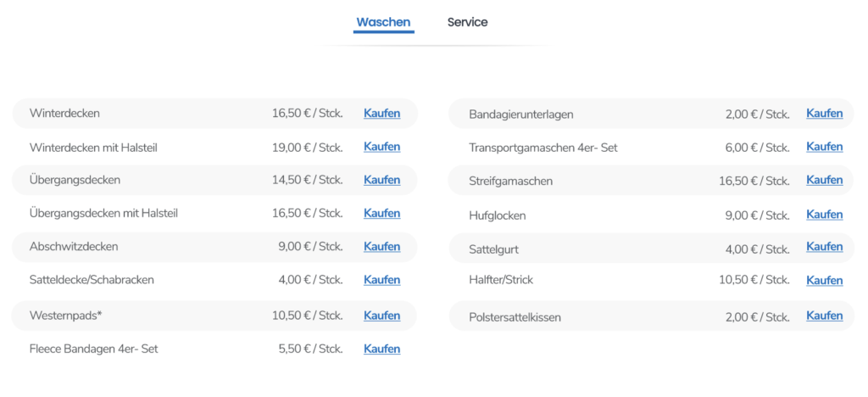
Task: Click Kaufen for Satteldecke/Schabracken
Action: [381, 280]
